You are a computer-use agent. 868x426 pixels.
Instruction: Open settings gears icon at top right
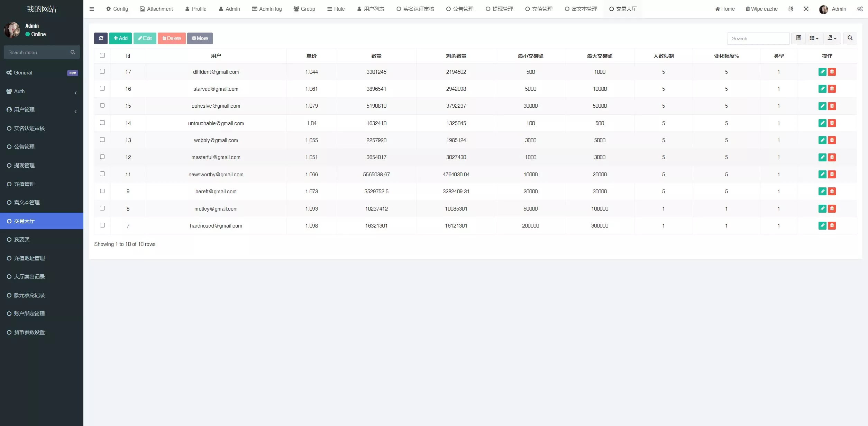click(x=860, y=9)
